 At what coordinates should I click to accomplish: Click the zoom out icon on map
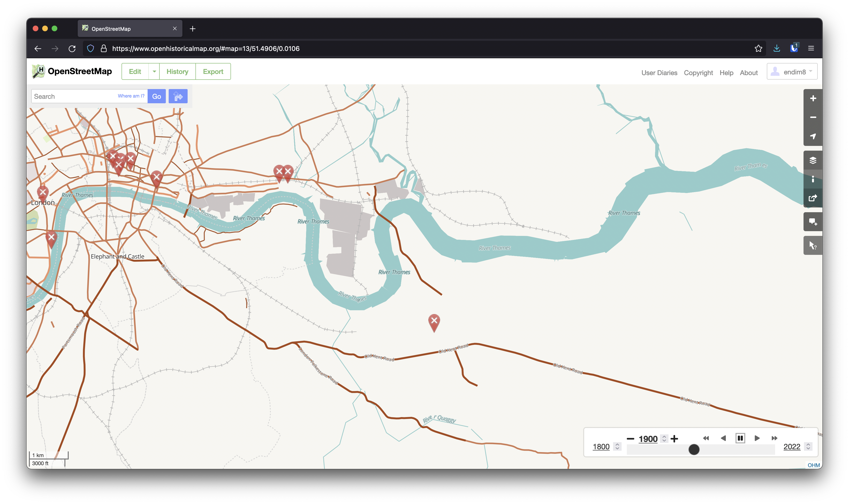pos(813,117)
